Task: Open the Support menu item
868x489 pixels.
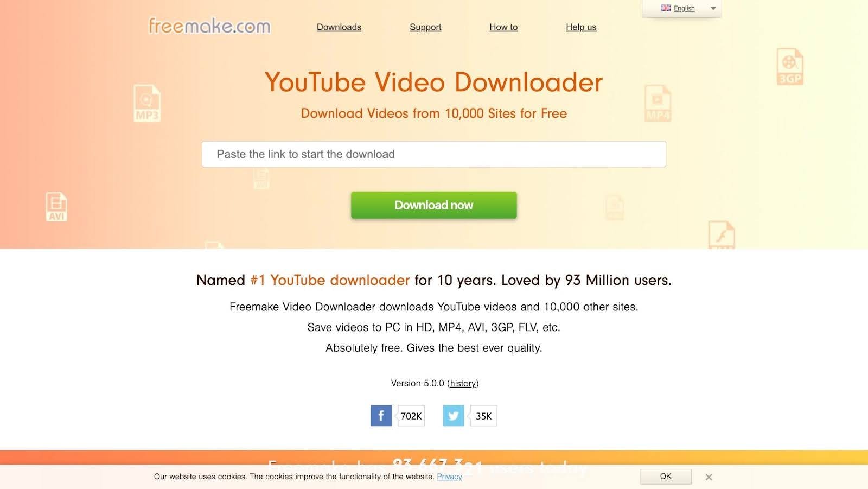Action: [425, 27]
